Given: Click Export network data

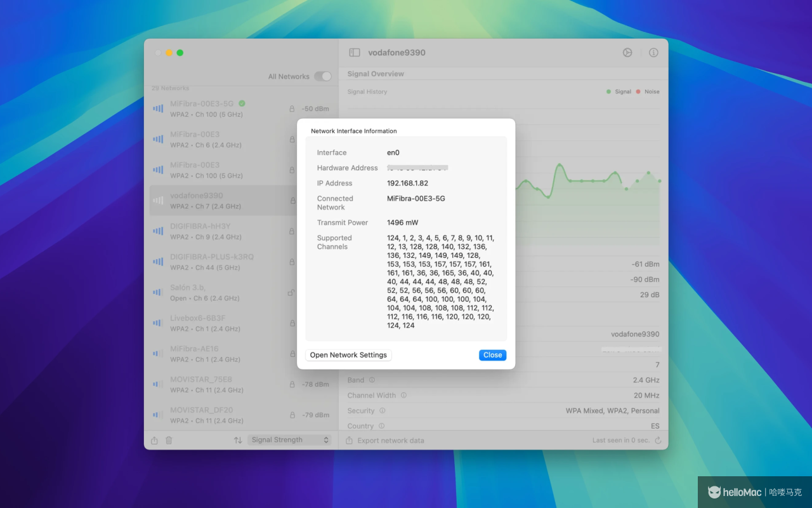Looking at the screenshot, I should click(x=391, y=440).
